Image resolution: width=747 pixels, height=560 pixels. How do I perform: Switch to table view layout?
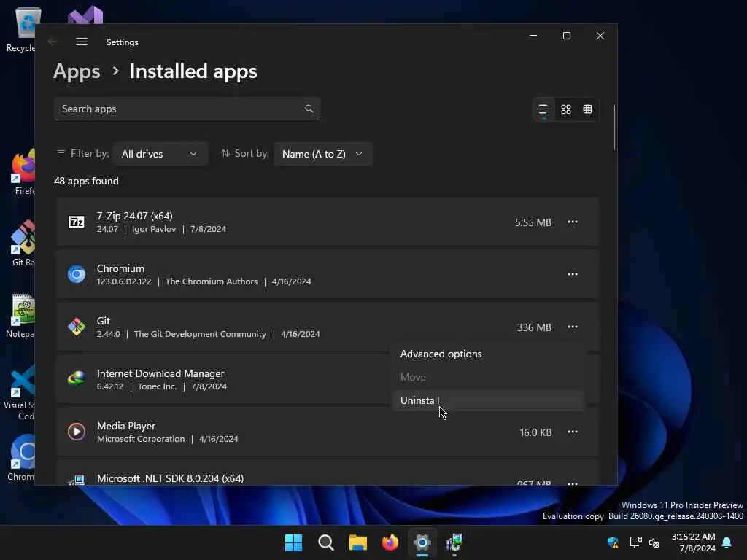coord(588,109)
